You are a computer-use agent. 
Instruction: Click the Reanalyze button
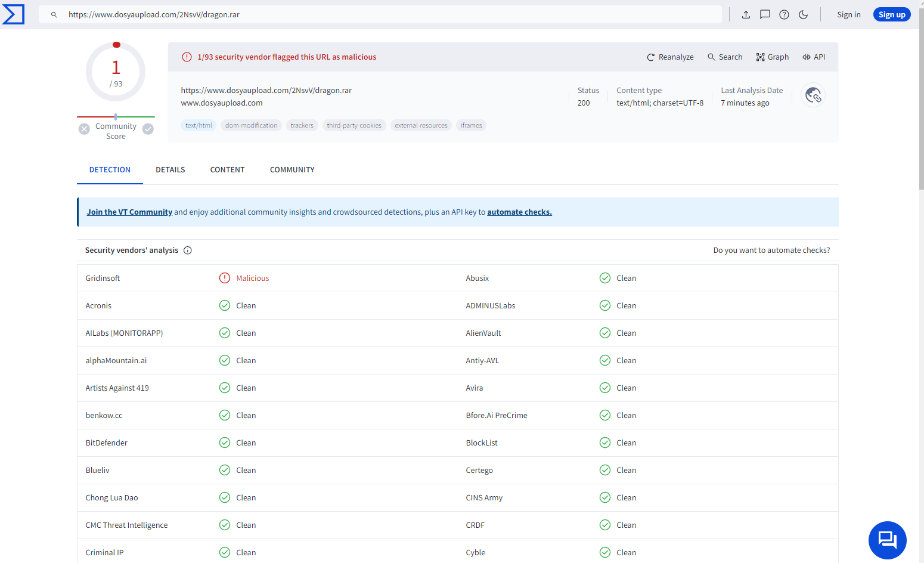coord(670,57)
